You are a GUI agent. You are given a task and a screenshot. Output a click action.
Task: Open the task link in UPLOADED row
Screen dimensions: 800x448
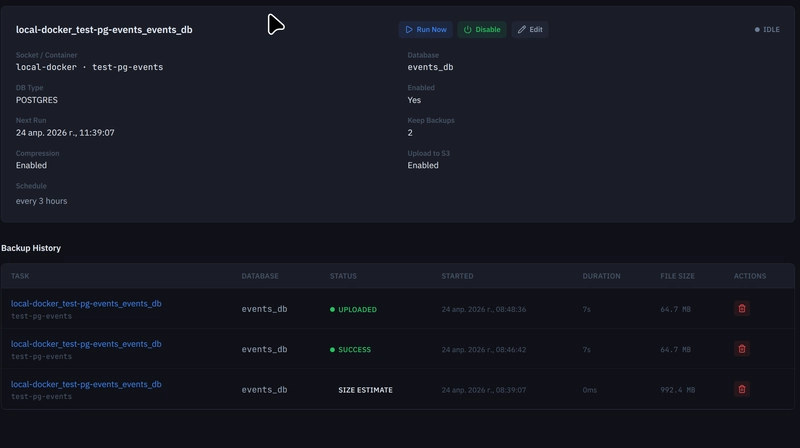tap(86, 304)
